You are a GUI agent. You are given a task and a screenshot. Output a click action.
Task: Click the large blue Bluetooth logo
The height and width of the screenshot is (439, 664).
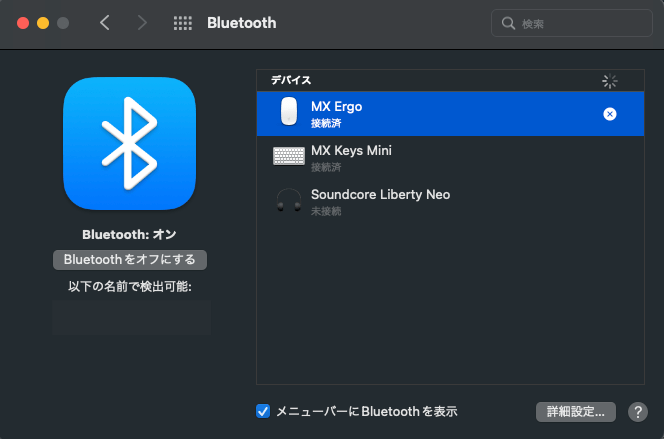coord(130,143)
